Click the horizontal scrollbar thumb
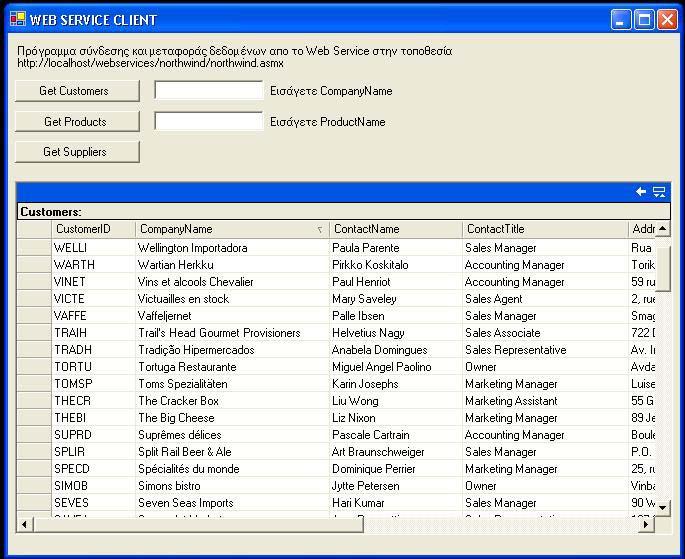 point(198,524)
